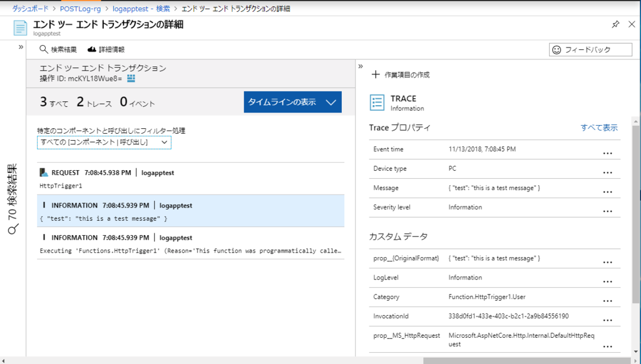Open the 検索結果 search results command

(x=58, y=49)
